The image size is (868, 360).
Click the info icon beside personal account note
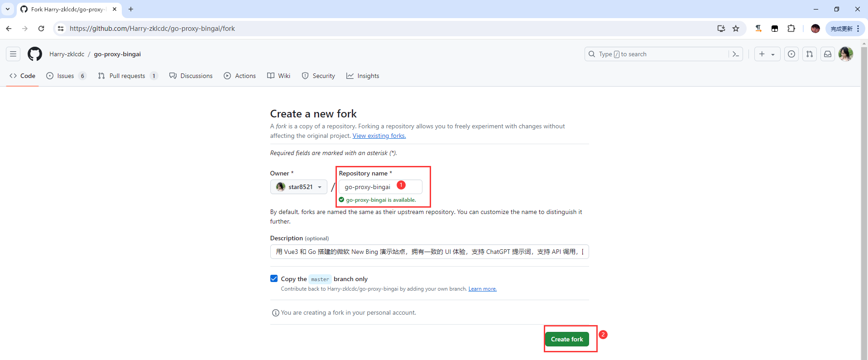pyautogui.click(x=275, y=313)
